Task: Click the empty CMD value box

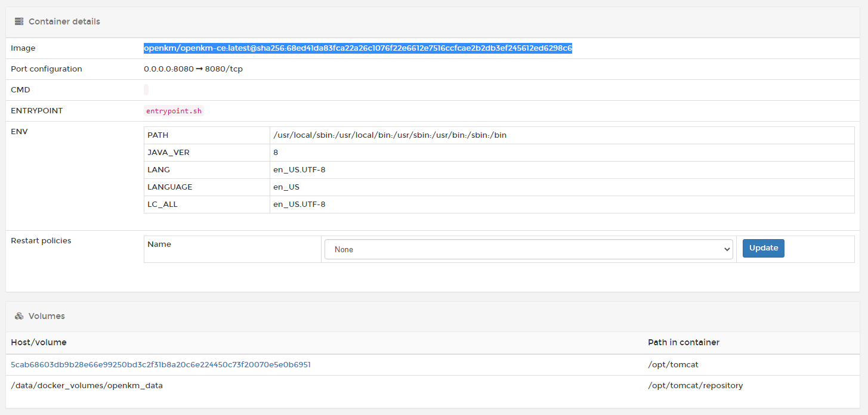Action: (146, 90)
